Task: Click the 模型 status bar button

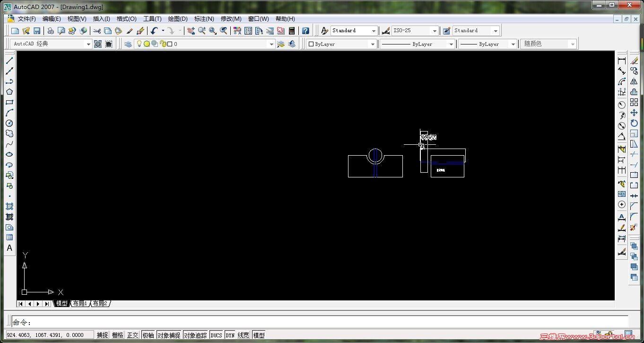Action: (x=259, y=335)
